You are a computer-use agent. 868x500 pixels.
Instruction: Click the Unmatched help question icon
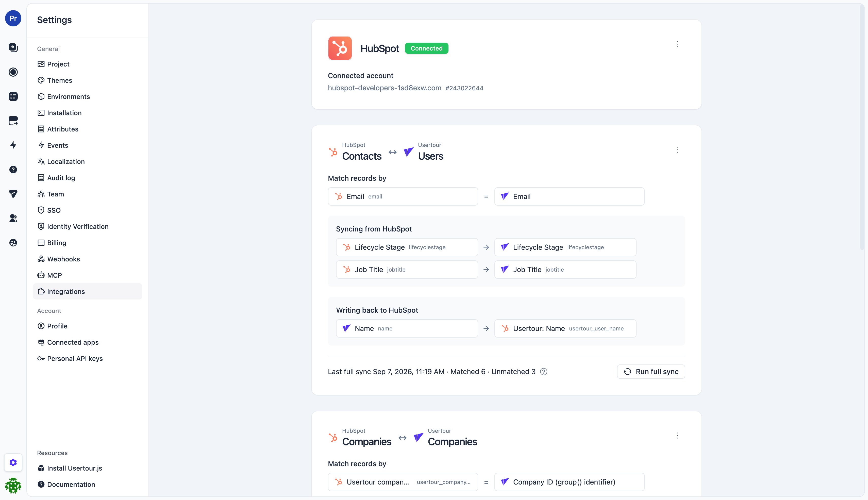click(544, 372)
